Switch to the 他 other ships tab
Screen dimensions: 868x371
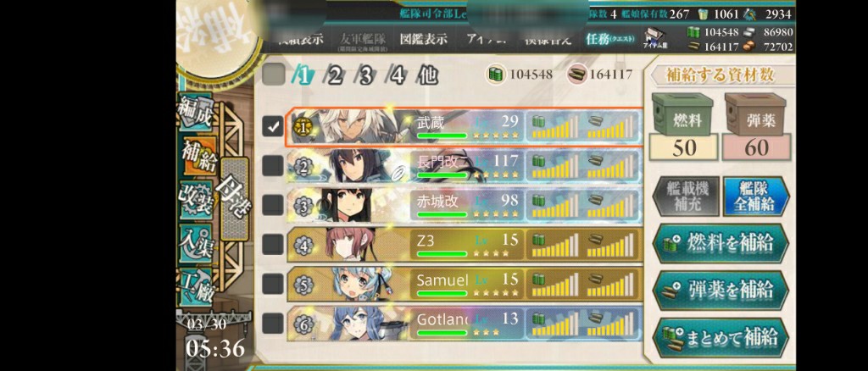[x=428, y=75]
